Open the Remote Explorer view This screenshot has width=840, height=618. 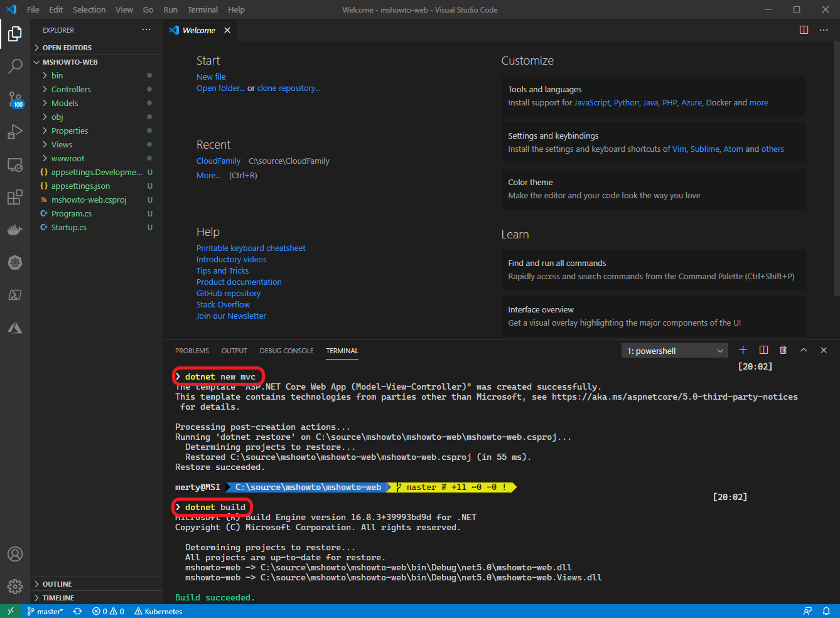tap(15, 164)
